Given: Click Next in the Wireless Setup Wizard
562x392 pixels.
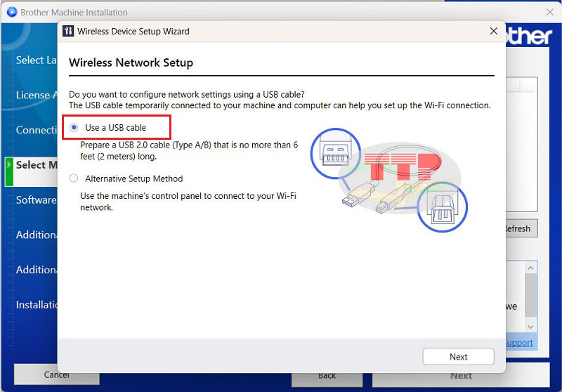Looking at the screenshot, I should [458, 357].
